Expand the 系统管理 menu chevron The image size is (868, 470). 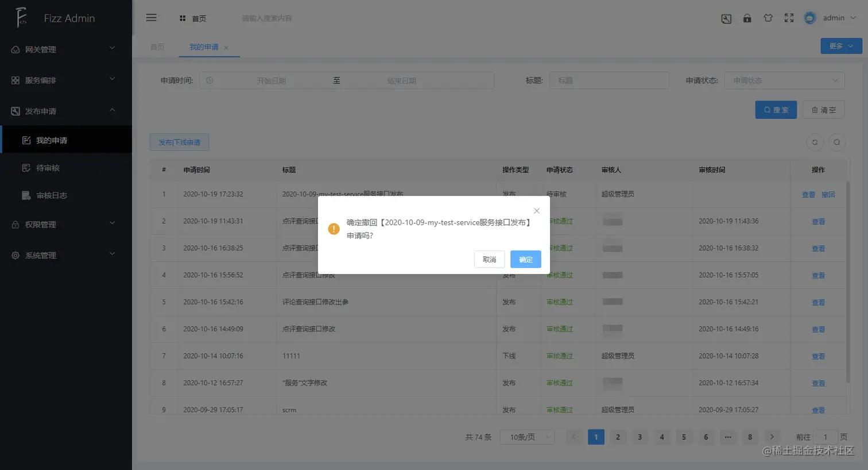coord(113,255)
